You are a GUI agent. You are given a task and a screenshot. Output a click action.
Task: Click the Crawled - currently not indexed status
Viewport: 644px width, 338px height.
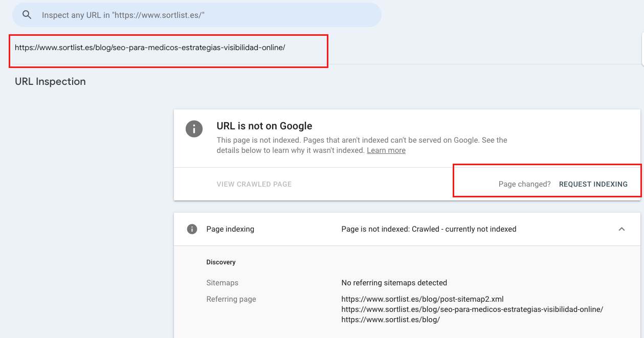tap(429, 229)
